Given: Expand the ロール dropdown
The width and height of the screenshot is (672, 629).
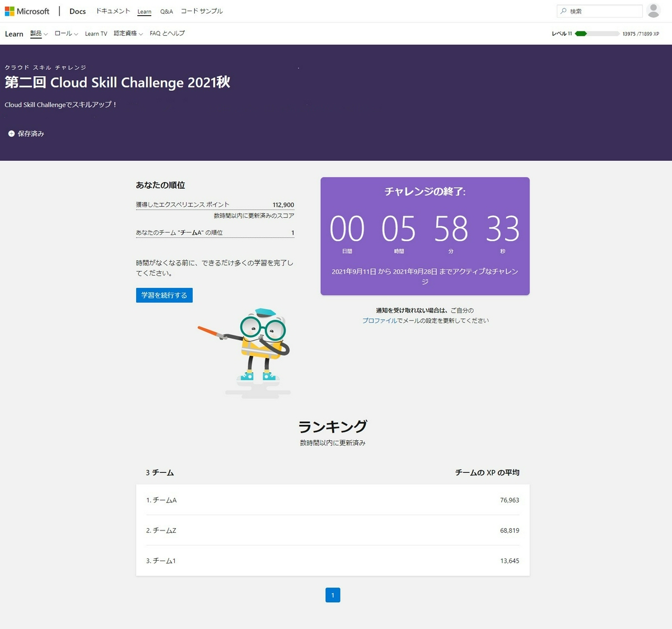Looking at the screenshot, I should [66, 34].
